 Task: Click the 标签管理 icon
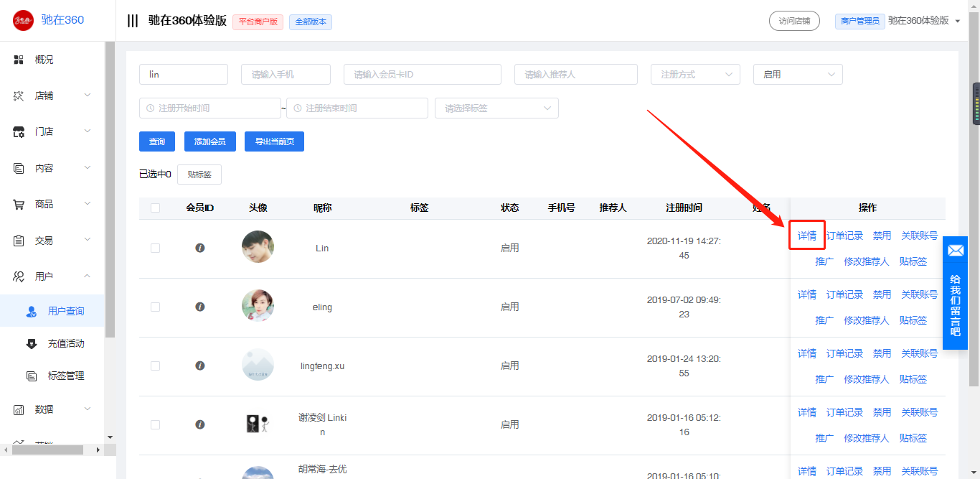pyautogui.click(x=32, y=376)
